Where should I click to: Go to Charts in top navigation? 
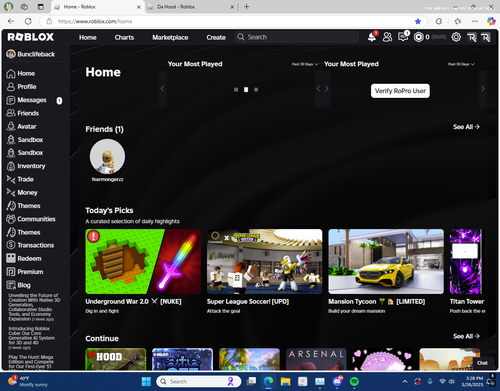click(x=124, y=37)
